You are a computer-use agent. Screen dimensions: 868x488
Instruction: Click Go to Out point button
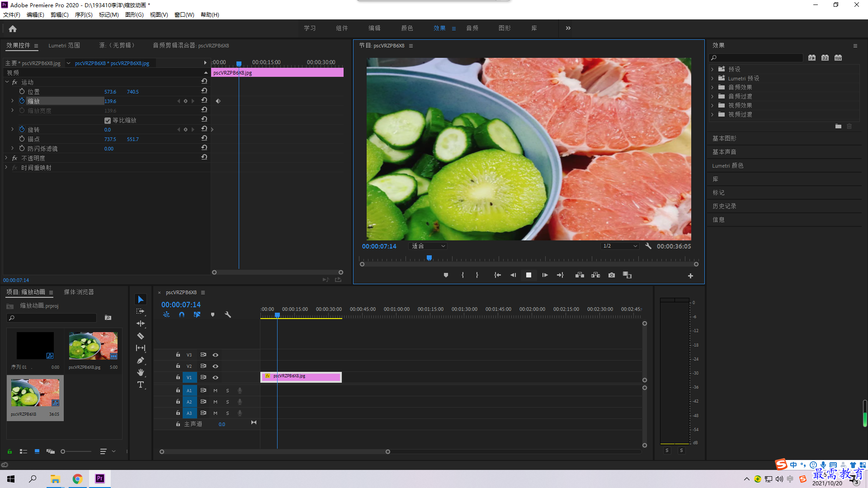(560, 275)
